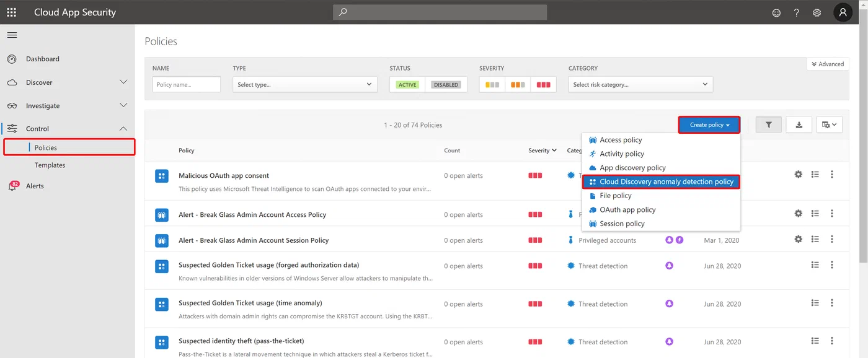Open the app launcher grid icon
This screenshot has width=868, height=358.
coord(12,12)
